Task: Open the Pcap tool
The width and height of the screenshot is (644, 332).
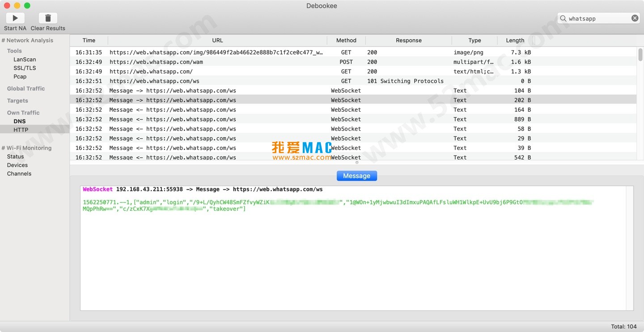Action: point(20,77)
